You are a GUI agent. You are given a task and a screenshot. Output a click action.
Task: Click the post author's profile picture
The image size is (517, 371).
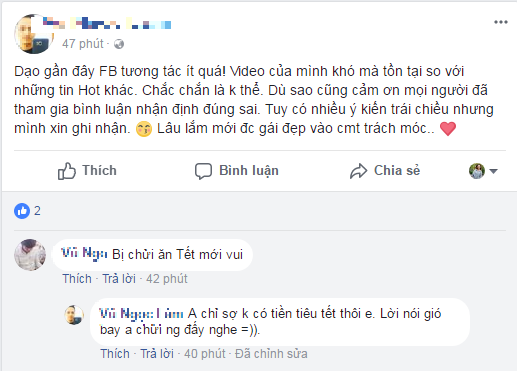pyautogui.click(x=33, y=34)
